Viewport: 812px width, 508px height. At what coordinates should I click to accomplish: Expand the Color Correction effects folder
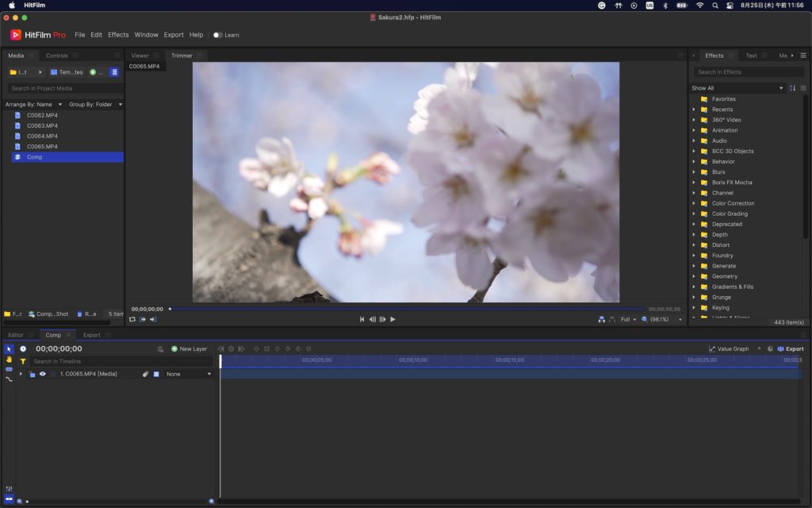pos(694,203)
